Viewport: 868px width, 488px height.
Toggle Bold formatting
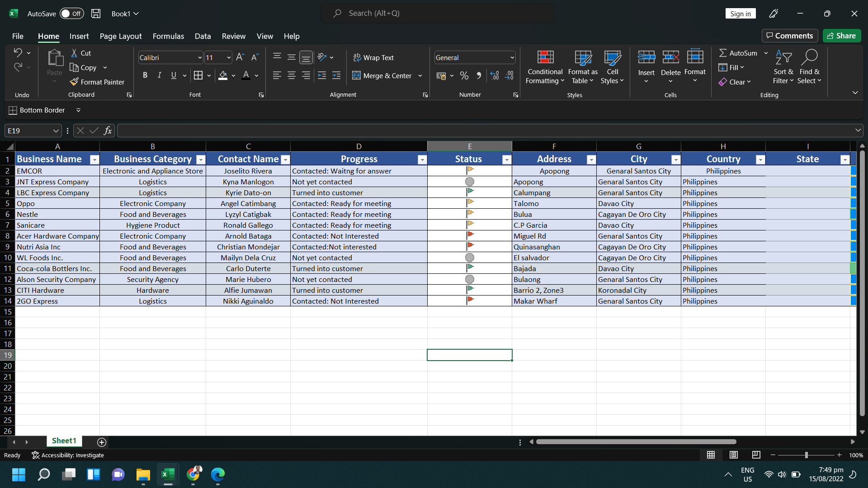point(145,75)
